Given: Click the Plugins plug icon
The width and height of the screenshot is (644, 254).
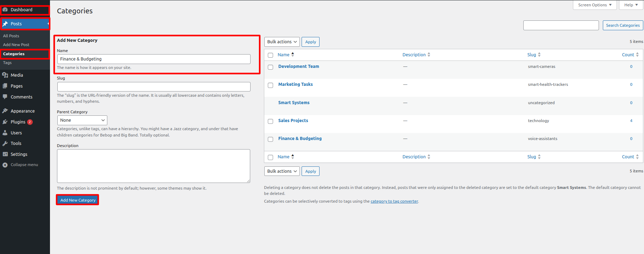Looking at the screenshot, I should (x=5, y=122).
